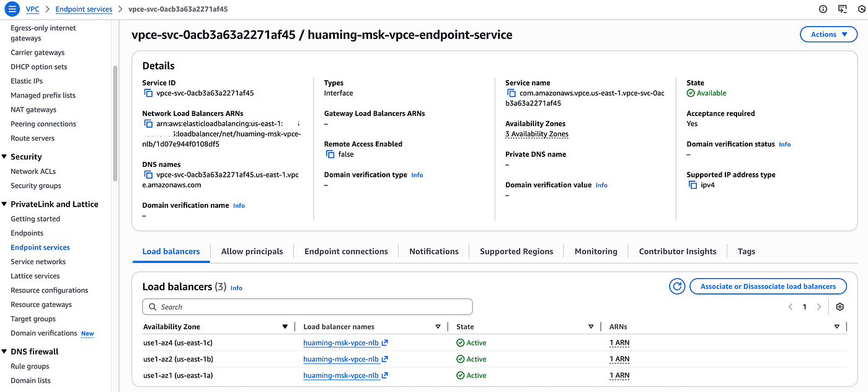Switch to Supported Regions tab
The width and height of the screenshot is (868, 392).
point(516,251)
